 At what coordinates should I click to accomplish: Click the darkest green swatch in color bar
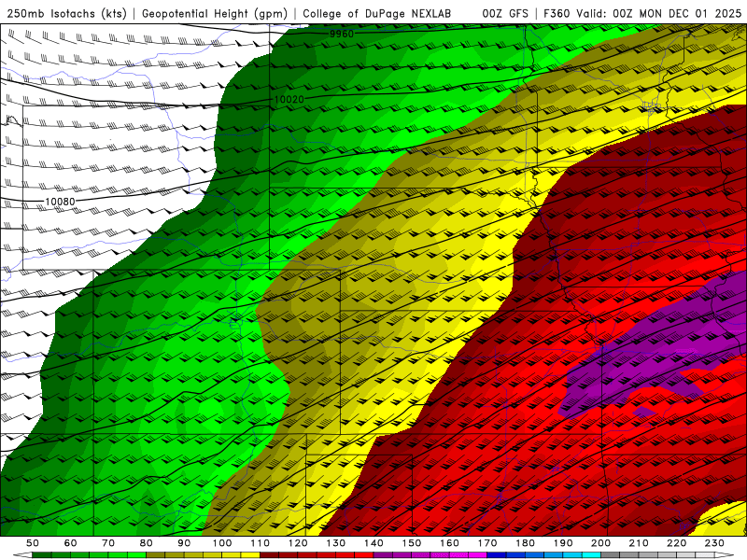point(41,554)
